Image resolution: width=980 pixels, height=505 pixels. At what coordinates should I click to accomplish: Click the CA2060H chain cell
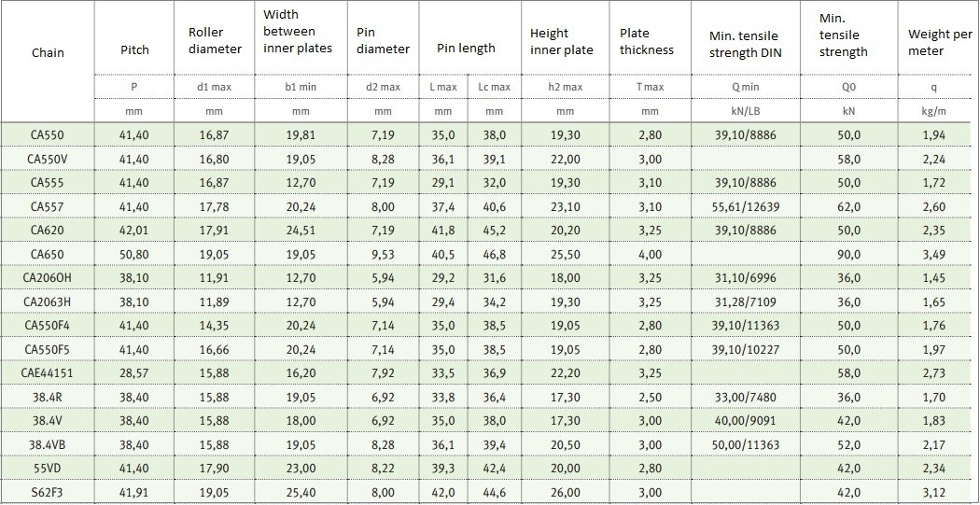(x=48, y=278)
